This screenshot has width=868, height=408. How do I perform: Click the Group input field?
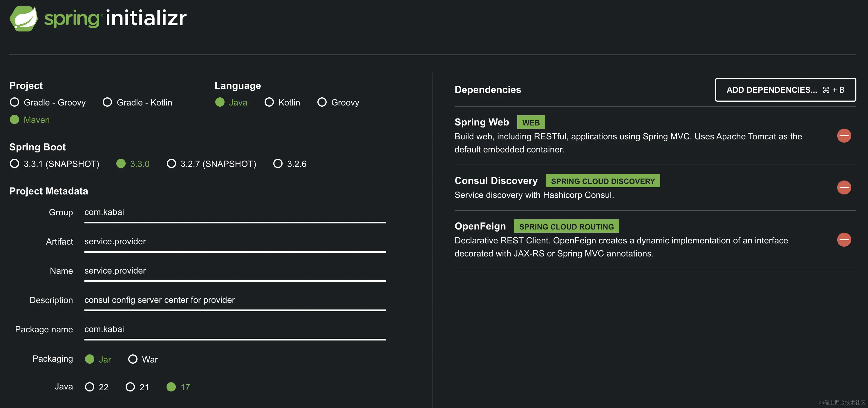click(232, 212)
